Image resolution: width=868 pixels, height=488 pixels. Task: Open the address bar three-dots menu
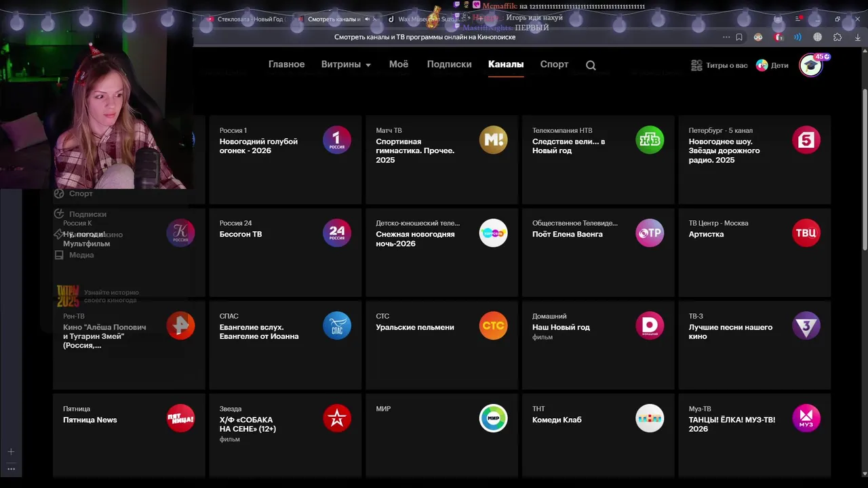click(726, 37)
